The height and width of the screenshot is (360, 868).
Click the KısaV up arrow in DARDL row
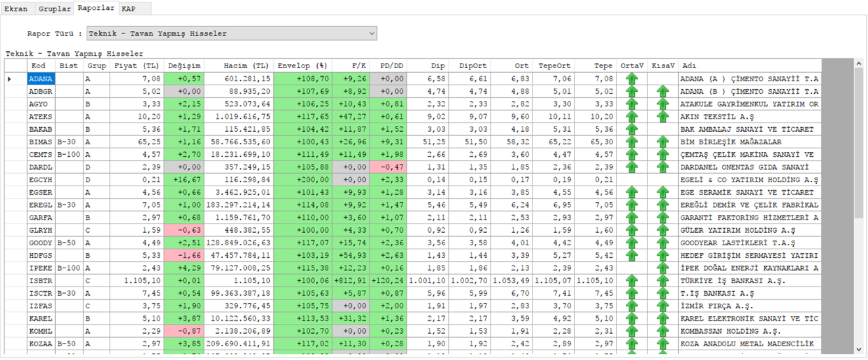pyautogui.click(x=662, y=167)
